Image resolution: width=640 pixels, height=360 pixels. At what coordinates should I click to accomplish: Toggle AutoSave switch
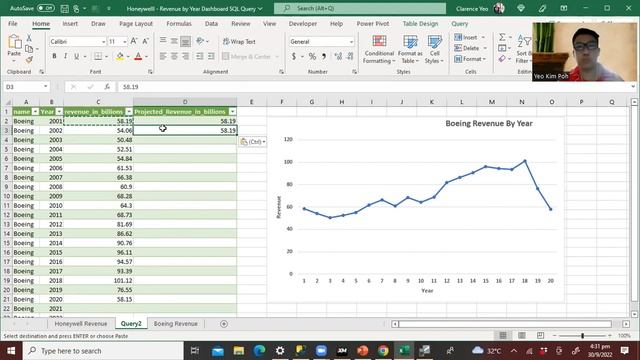click(x=46, y=8)
